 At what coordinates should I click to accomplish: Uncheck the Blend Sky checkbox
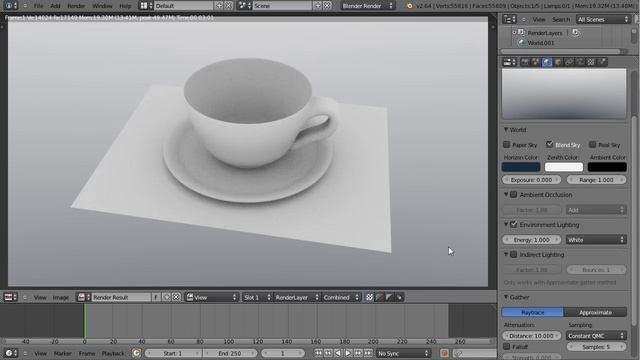(549, 144)
